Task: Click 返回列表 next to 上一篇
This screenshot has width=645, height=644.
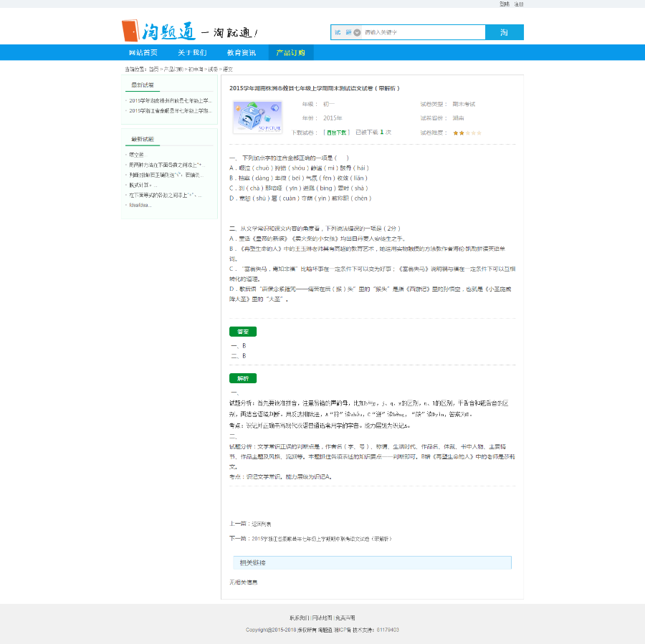Action: click(x=262, y=524)
